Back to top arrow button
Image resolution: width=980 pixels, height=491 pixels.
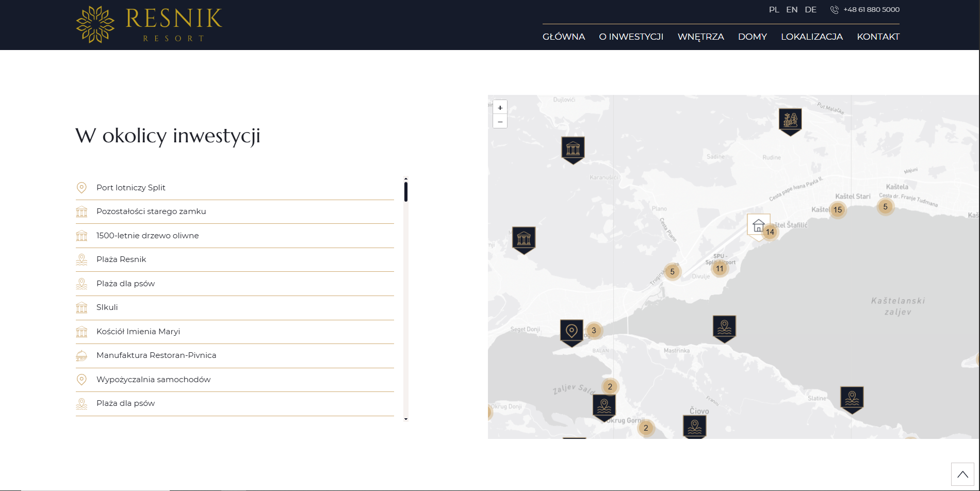point(962,474)
